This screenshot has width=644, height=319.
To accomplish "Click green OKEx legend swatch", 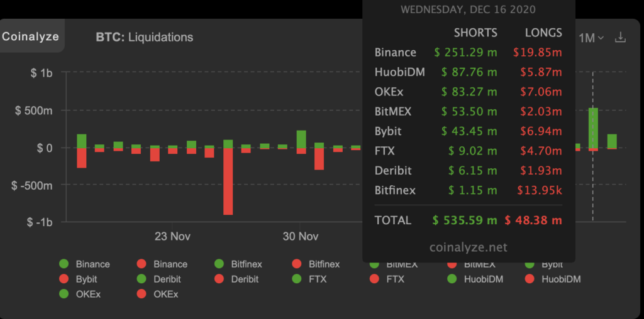I will (x=64, y=293).
